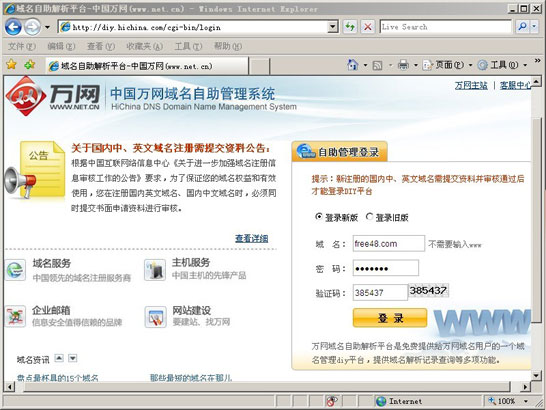
Task: Click the Stop loading red X icon
Action: [367, 27]
